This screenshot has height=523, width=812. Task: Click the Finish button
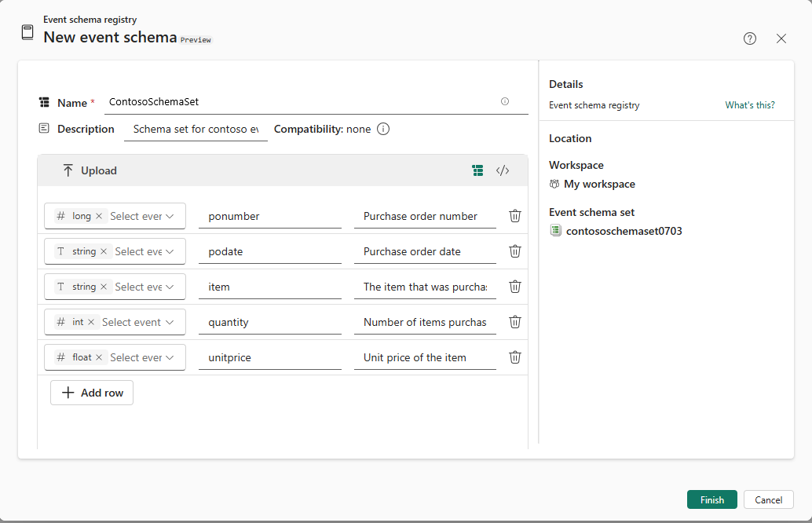pyautogui.click(x=711, y=500)
